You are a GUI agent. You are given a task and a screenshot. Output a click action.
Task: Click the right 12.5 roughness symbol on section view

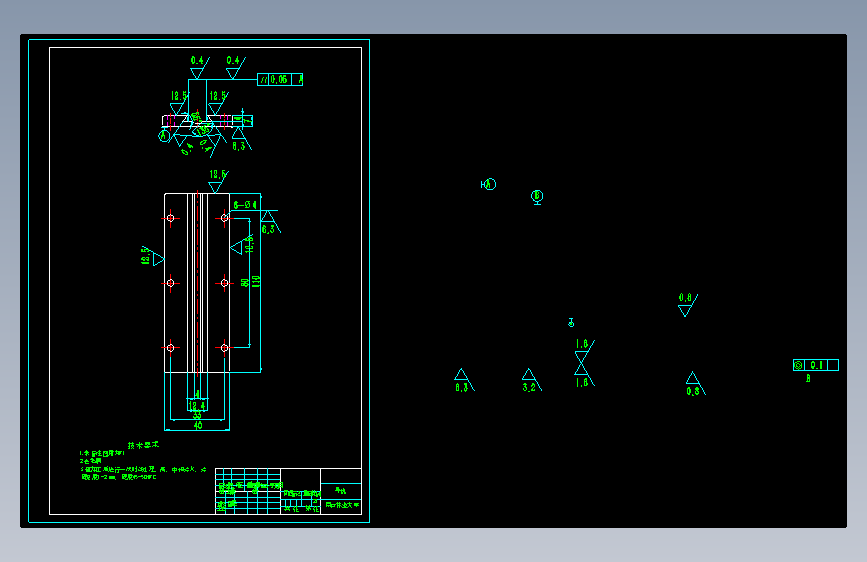click(218, 103)
